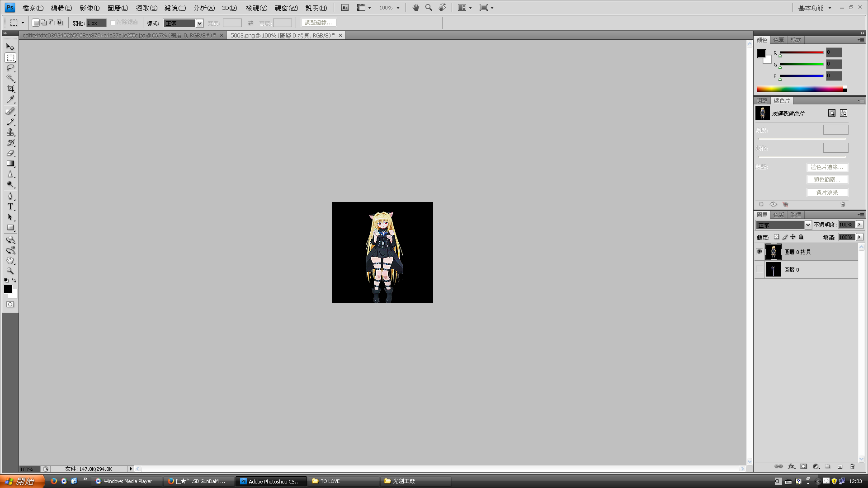
Task: Select the Eraser tool
Action: pos(10,153)
